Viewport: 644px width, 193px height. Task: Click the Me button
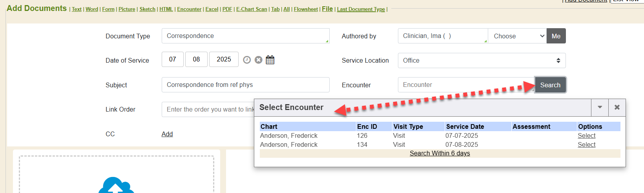[x=556, y=36]
